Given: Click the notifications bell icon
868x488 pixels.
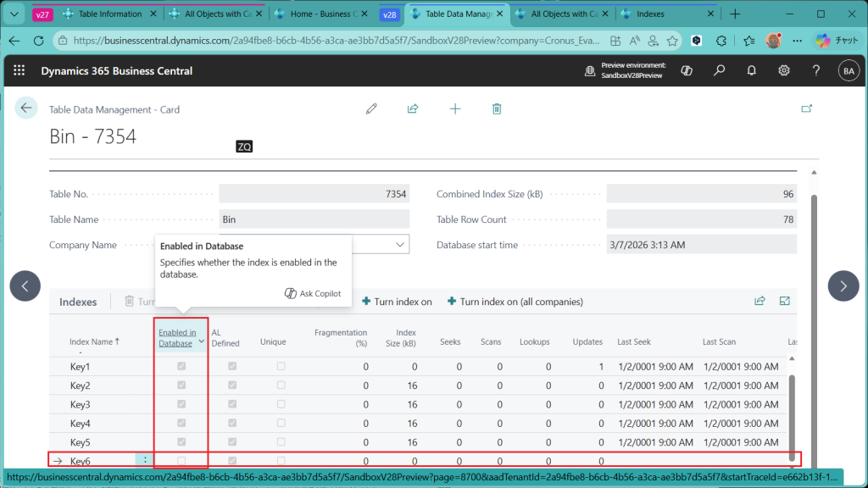Looking at the screenshot, I should tap(751, 71).
